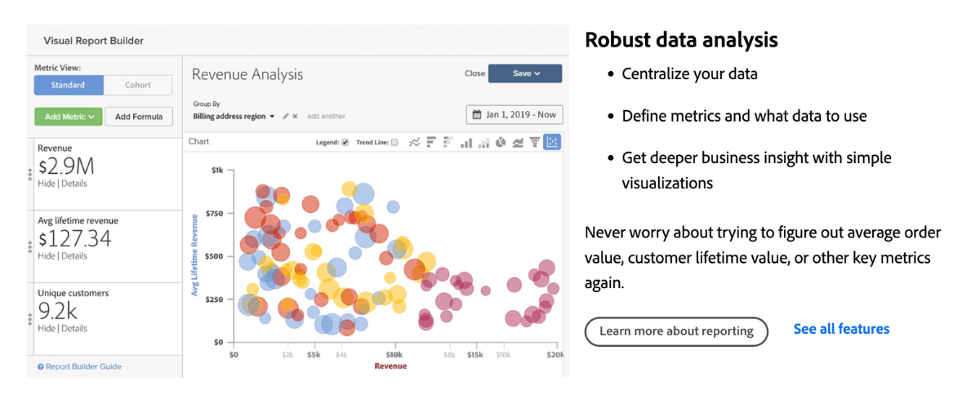This screenshot has width=980, height=408.
Task: Switch to Cohort metric view
Action: (138, 85)
